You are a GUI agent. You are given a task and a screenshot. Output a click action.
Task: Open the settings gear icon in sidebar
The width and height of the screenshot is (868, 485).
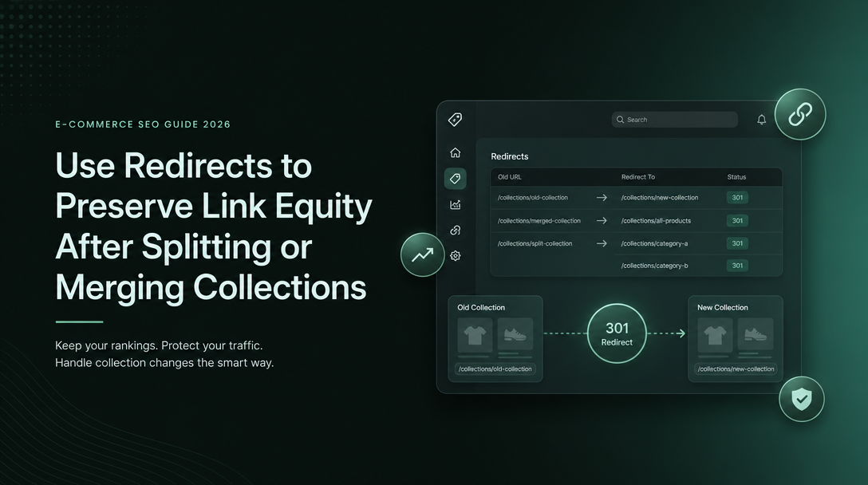pyautogui.click(x=455, y=256)
